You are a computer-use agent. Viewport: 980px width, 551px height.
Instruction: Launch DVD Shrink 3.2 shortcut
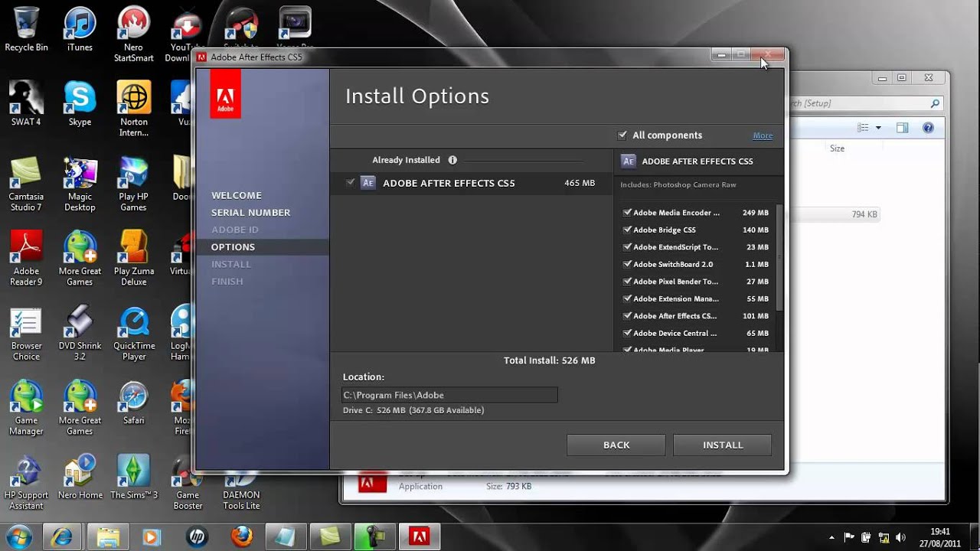[80, 333]
